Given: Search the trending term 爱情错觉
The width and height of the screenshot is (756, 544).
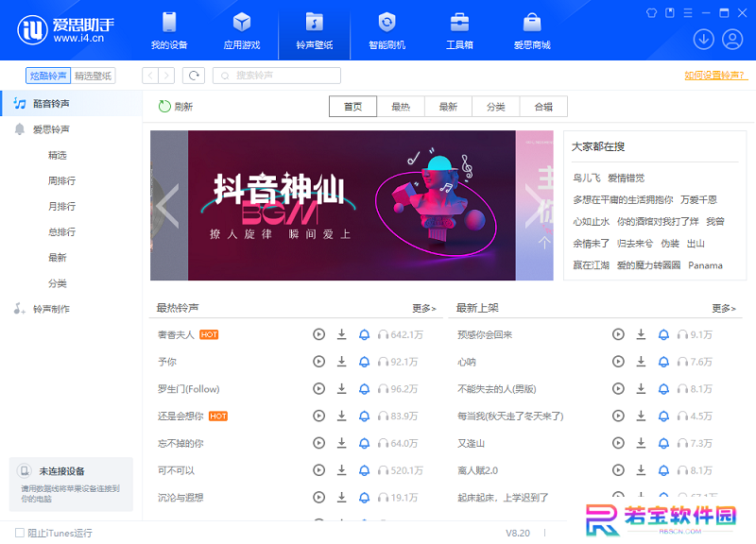Looking at the screenshot, I should pyautogui.click(x=626, y=178).
